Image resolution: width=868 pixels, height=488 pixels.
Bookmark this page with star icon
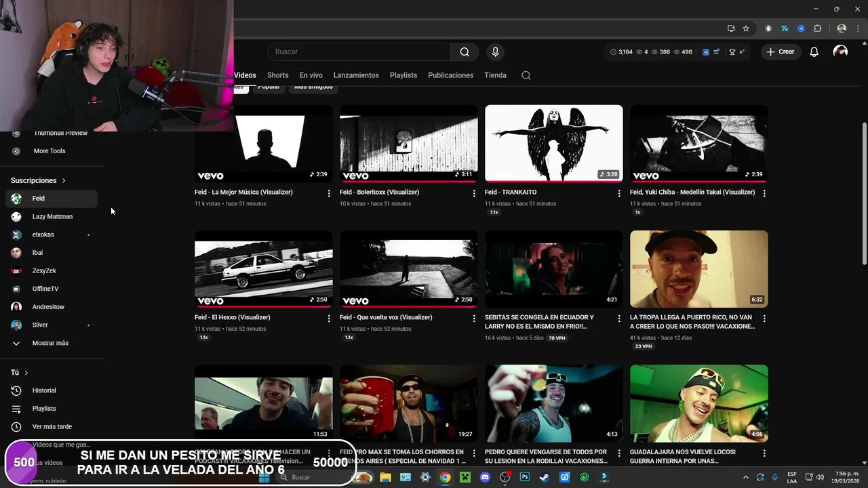click(746, 28)
